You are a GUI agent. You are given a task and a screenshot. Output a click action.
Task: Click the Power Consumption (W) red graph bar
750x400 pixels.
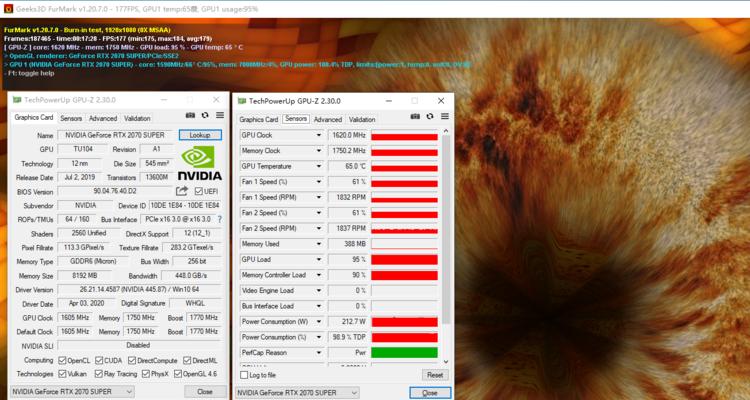pyautogui.click(x=405, y=322)
